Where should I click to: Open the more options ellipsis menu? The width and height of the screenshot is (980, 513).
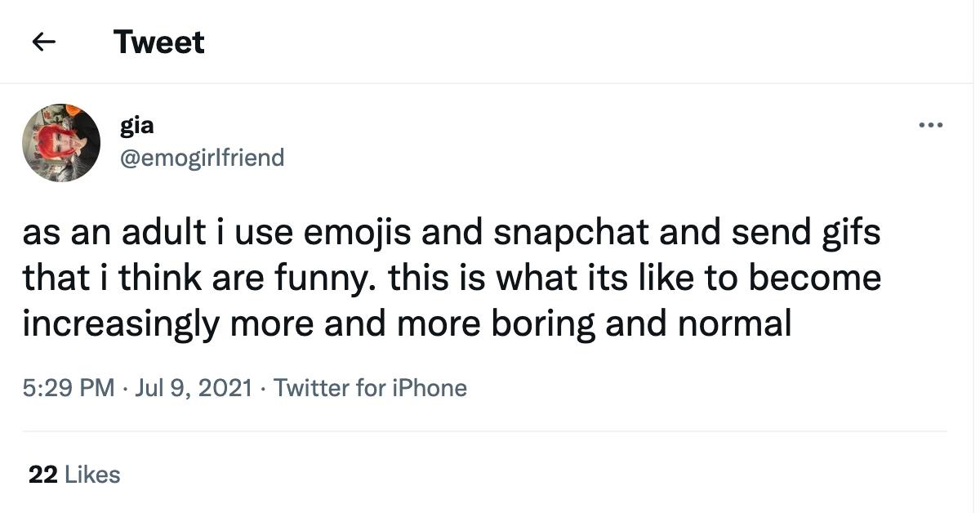pyautogui.click(x=930, y=125)
